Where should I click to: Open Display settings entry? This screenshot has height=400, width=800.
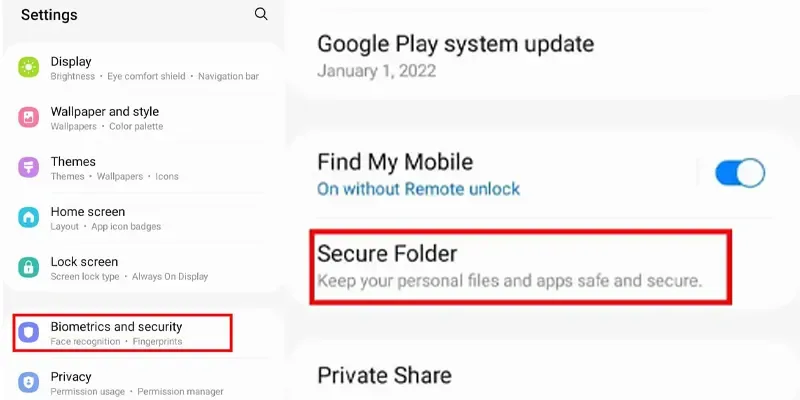(x=143, y=68)
